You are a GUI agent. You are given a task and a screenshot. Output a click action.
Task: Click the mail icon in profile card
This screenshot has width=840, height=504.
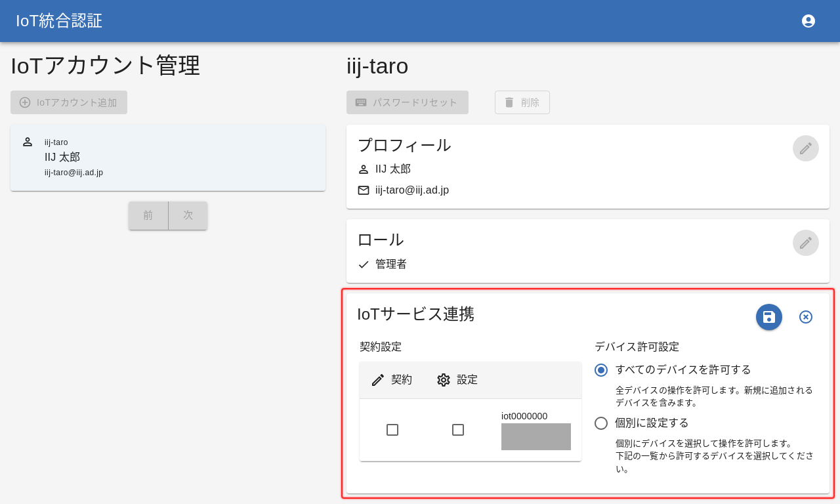(364, 190)
